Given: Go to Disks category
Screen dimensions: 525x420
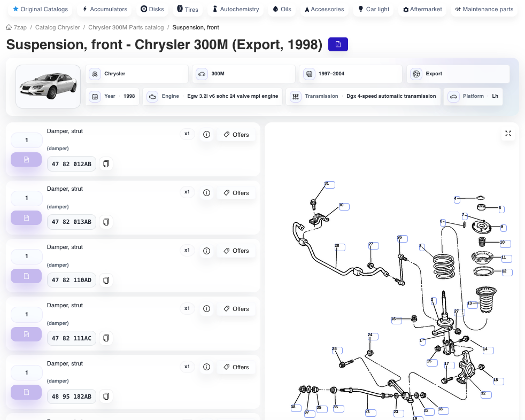Looking at the screenshot, I should (152, 9).
